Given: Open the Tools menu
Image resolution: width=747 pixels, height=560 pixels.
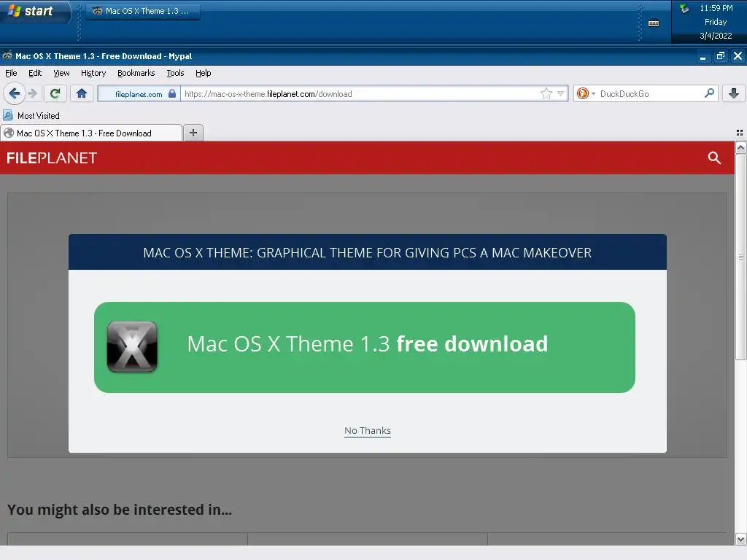Looking at the screenshot, I should [175, 73].
